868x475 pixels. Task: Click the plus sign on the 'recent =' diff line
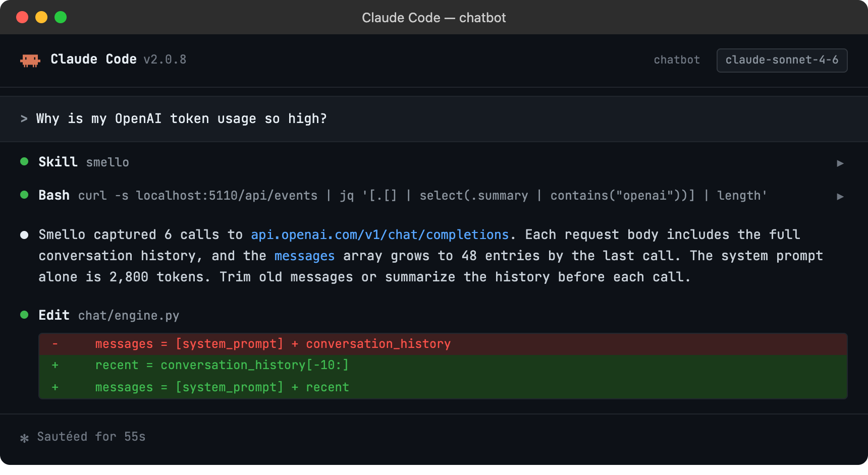tap(55, 365)
